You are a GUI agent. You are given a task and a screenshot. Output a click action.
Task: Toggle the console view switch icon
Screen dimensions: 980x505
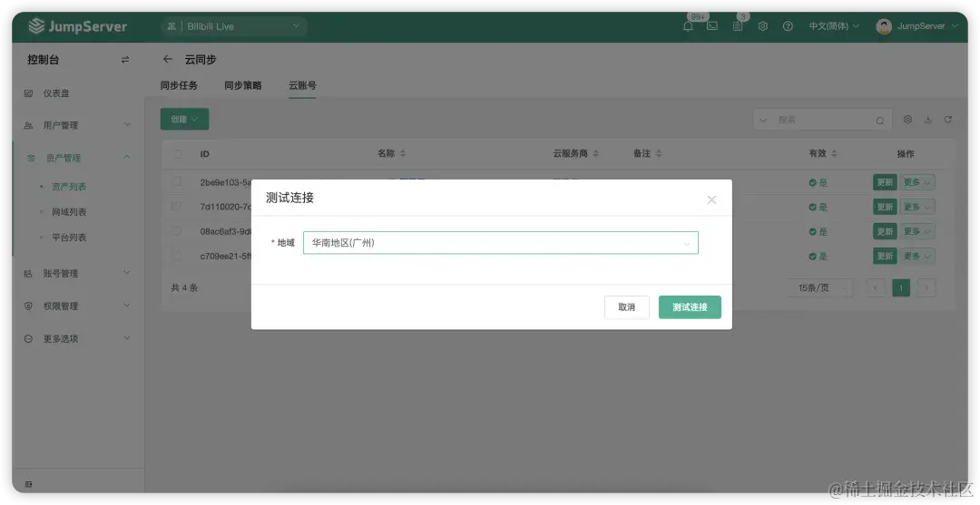125,60
